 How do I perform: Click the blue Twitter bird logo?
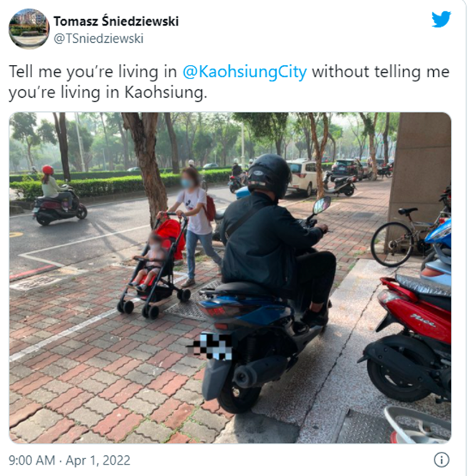coord(442,19)
